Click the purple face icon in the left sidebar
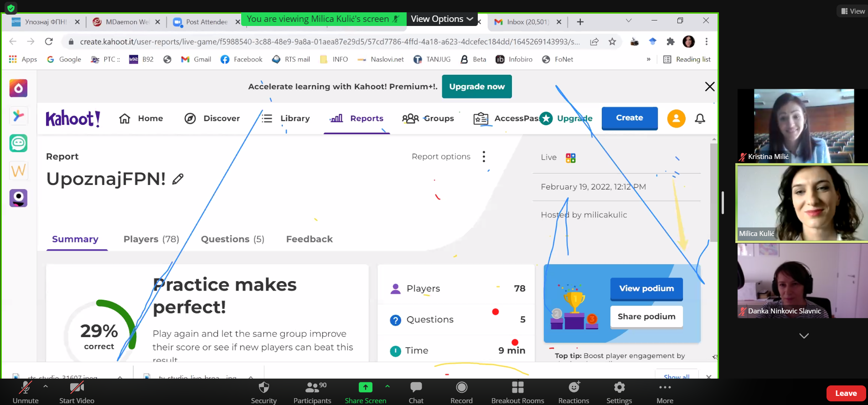868x405 pixels. click(x=18, y=198)
